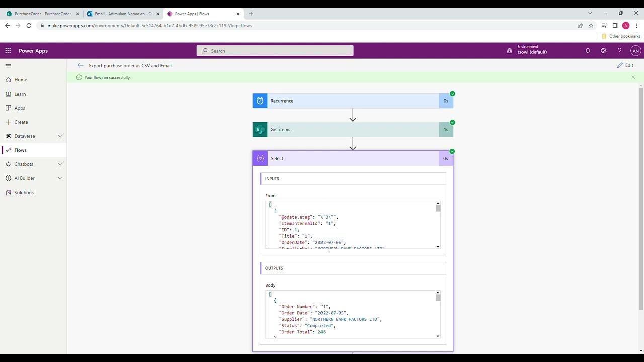This screenshot has width=644, height=362.
Task: Go back in the browser
Action: coord(7,26)
